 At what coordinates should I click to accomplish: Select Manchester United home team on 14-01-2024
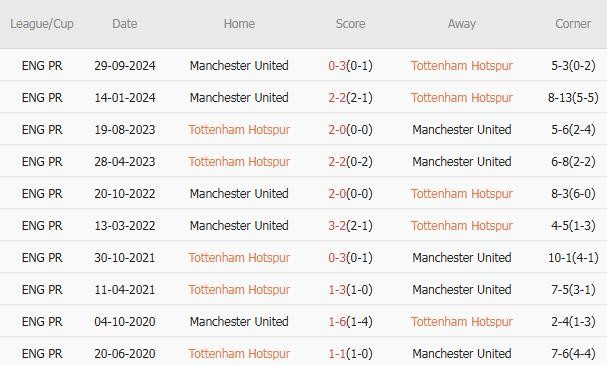[239, 98]
